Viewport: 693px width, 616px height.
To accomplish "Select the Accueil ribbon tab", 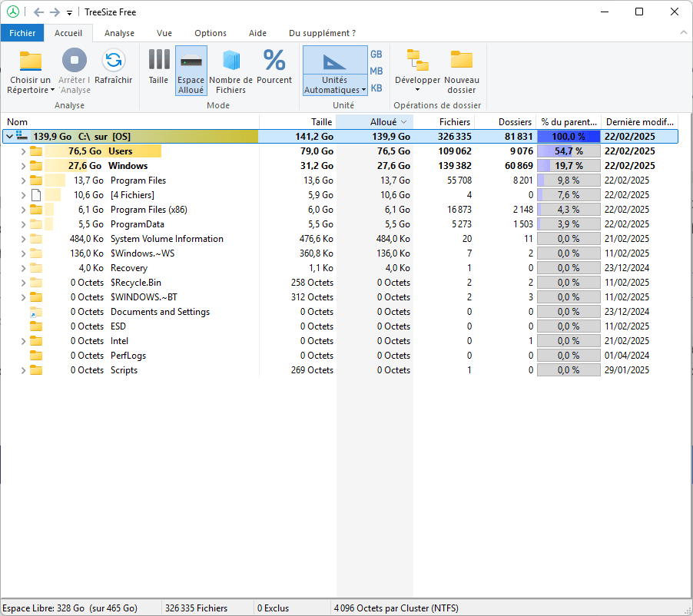I will point(68,33).
